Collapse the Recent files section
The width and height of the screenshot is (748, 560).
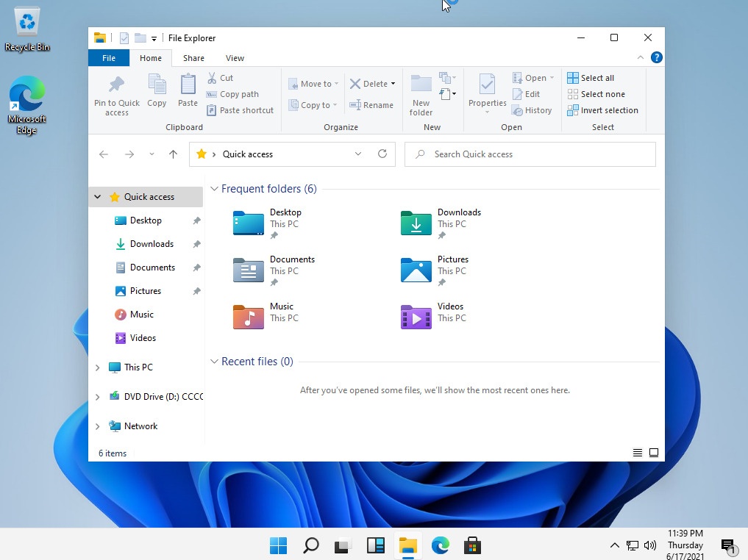(214, 362)
